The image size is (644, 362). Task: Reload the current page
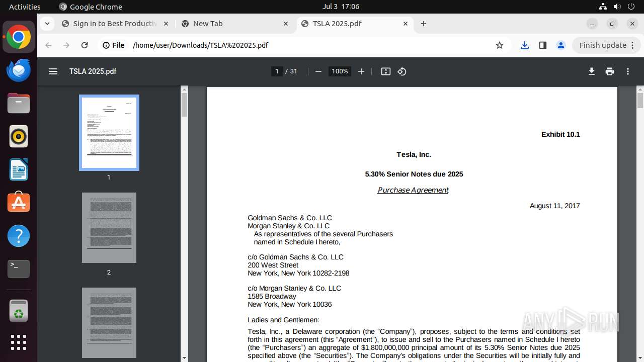pos(85,45)
